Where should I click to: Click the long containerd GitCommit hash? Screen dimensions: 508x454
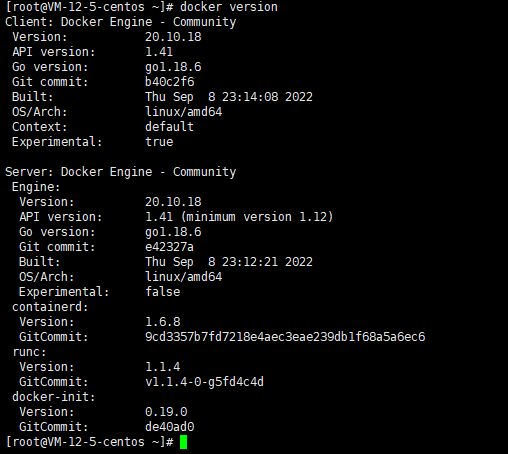(x=285, y=337)
